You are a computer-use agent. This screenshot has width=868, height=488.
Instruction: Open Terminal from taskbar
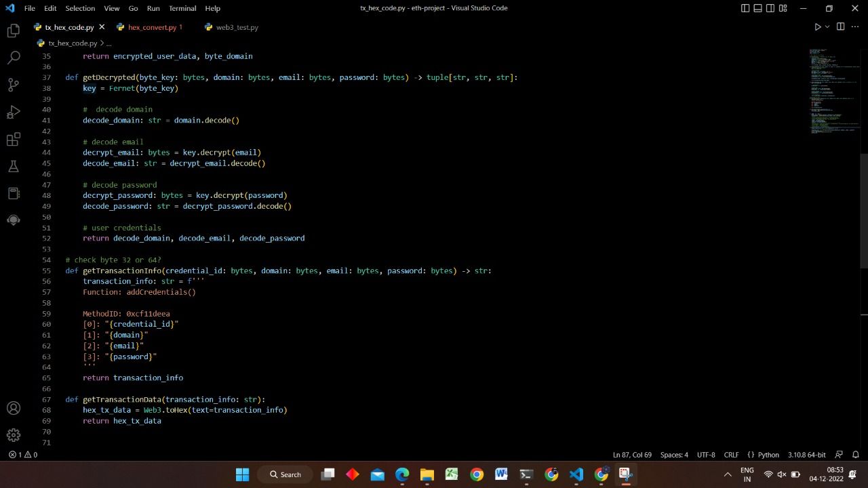(x=526, y=474)
